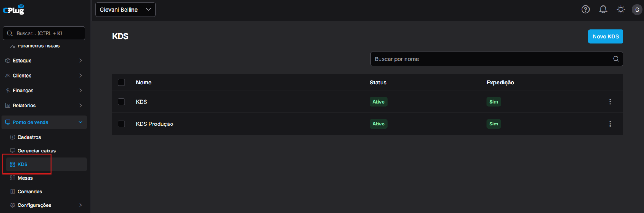Click the search magnifier in Buscar por nome
Viewport: 644px width, 213px height.
click(616, 59)
